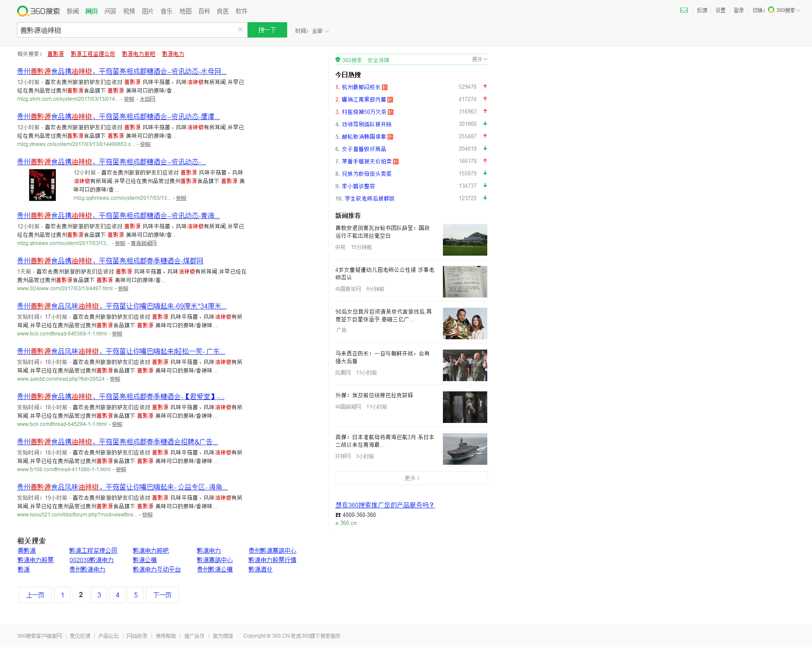Open results page 3
Viewport: 812px width, 647px height.
(99, 595)
